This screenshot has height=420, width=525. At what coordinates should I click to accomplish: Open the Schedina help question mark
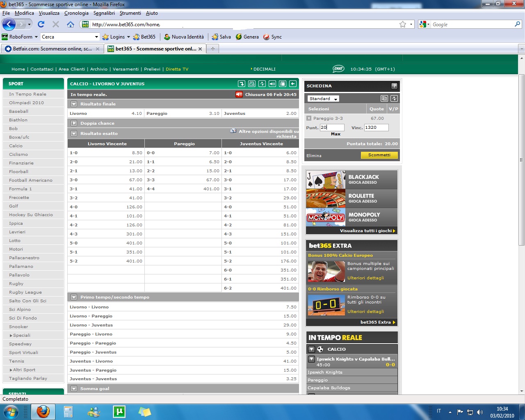tap(394, 86)
